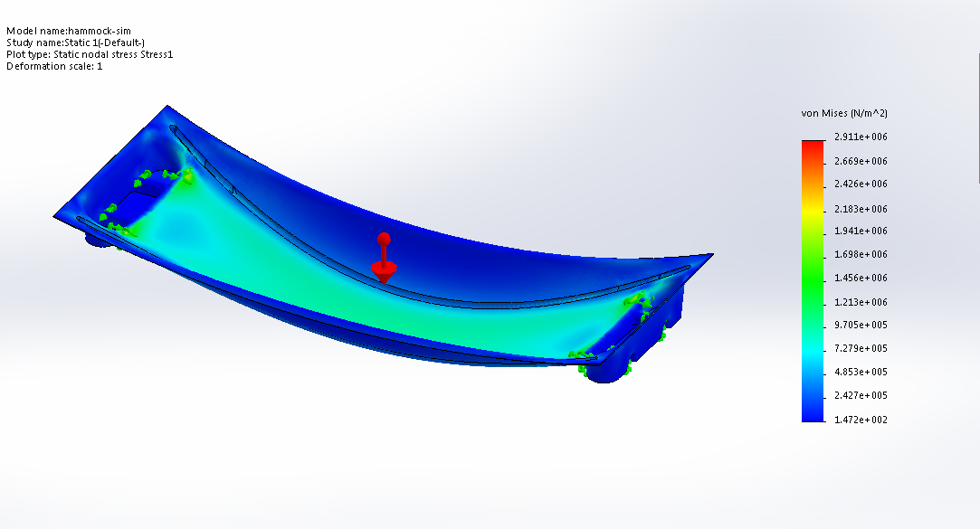This screenshot has height=529, width=980.
Task: Click the red force arrow on the hammock
Action: pyautogui.click(x=384, y=259)
